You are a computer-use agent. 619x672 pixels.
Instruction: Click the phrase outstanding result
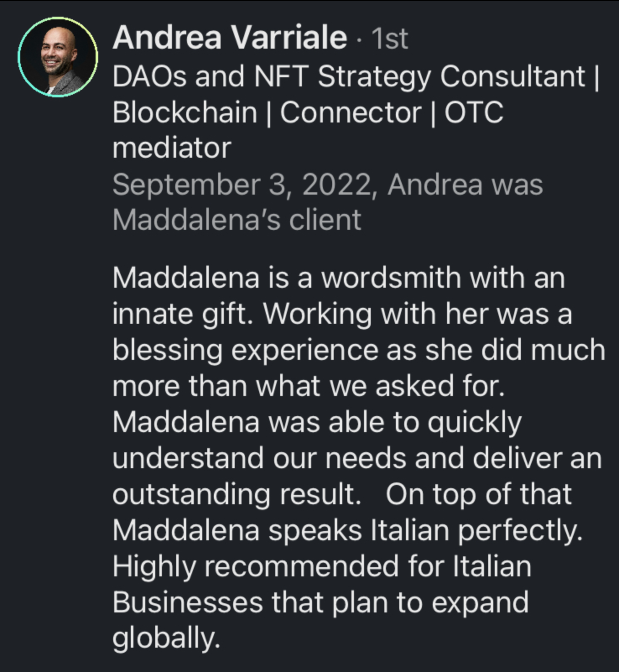click(x=237, y=494)
